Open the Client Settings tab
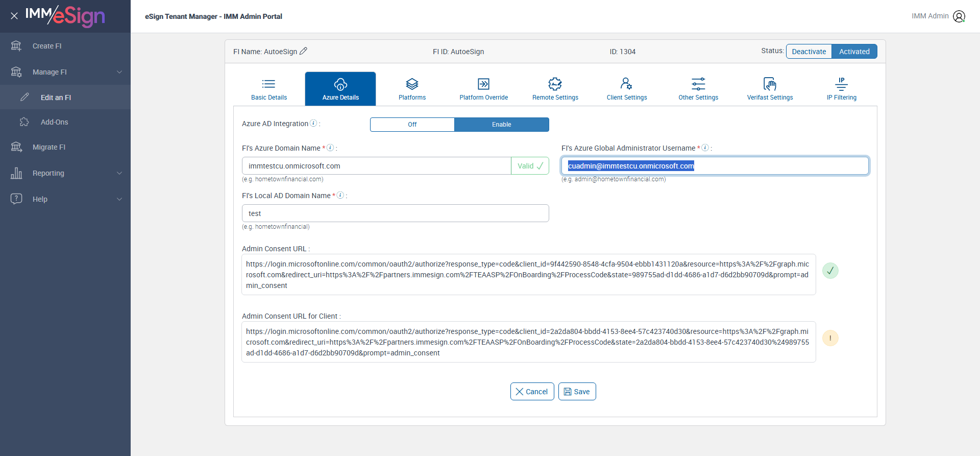The width and height of the screenshot is (980, 456). (x=627, y=89)
